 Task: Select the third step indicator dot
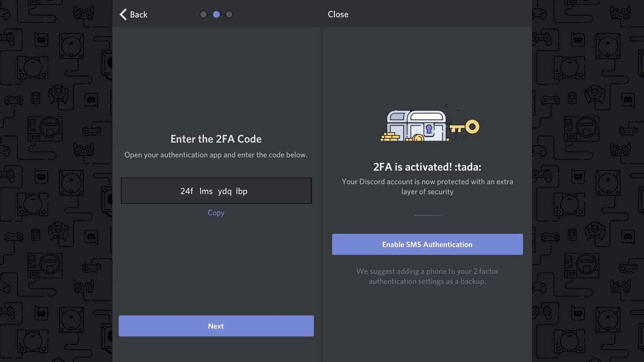point(229,14)
